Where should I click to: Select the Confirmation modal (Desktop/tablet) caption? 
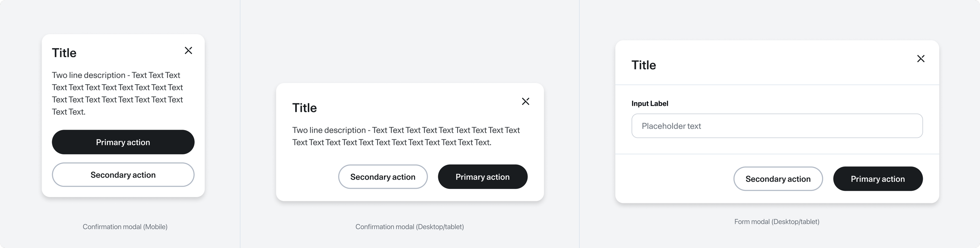(x=409, y=226)
